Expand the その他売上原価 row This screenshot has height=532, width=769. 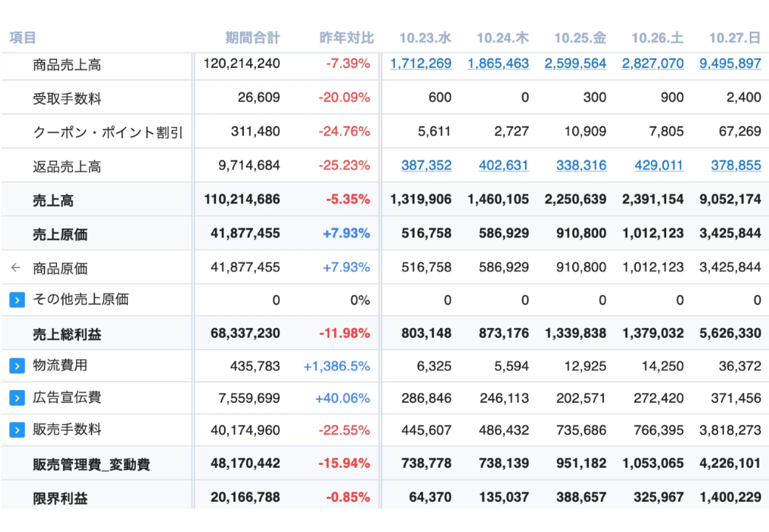[17, 300]
